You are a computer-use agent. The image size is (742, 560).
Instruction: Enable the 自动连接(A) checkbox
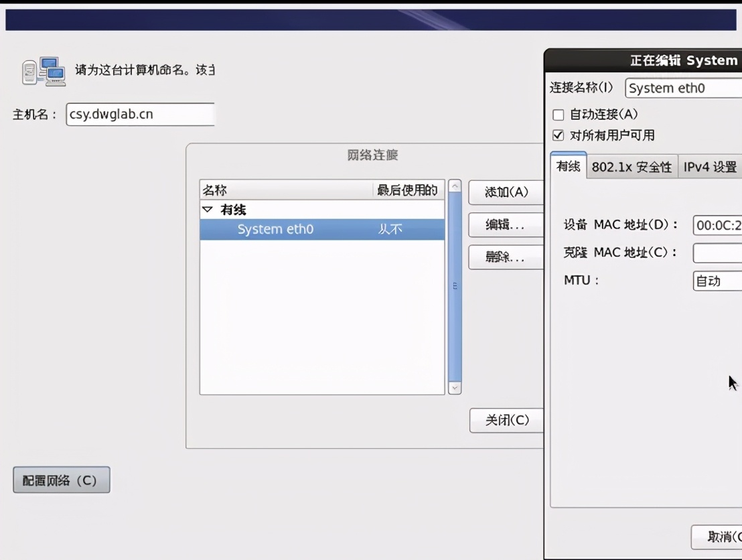(x=559, y=115)
